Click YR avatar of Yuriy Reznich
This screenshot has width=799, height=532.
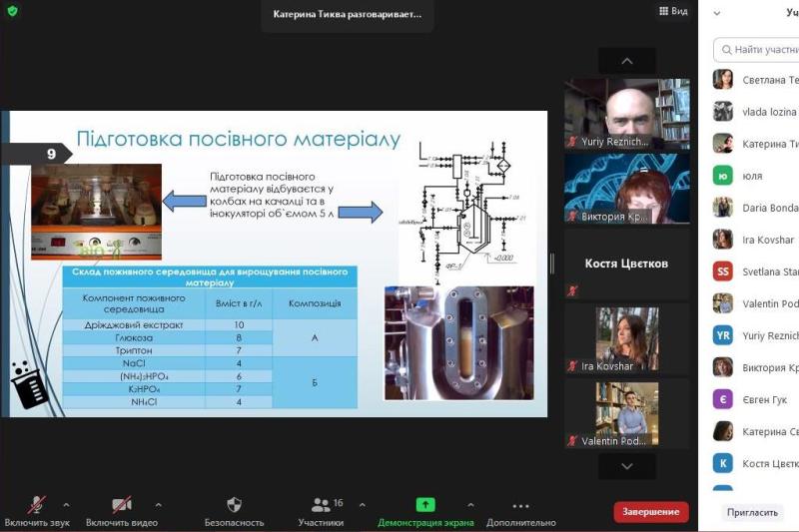[722, 335]
